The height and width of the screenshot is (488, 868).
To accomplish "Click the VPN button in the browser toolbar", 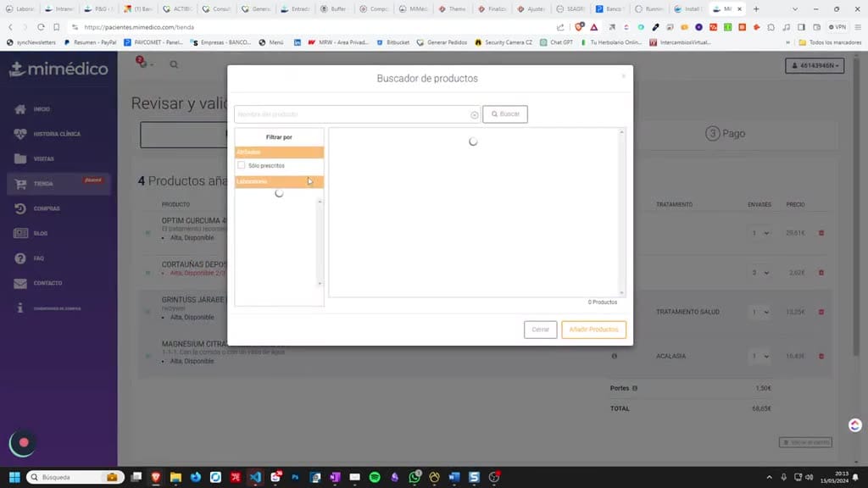I will [837, 27].
